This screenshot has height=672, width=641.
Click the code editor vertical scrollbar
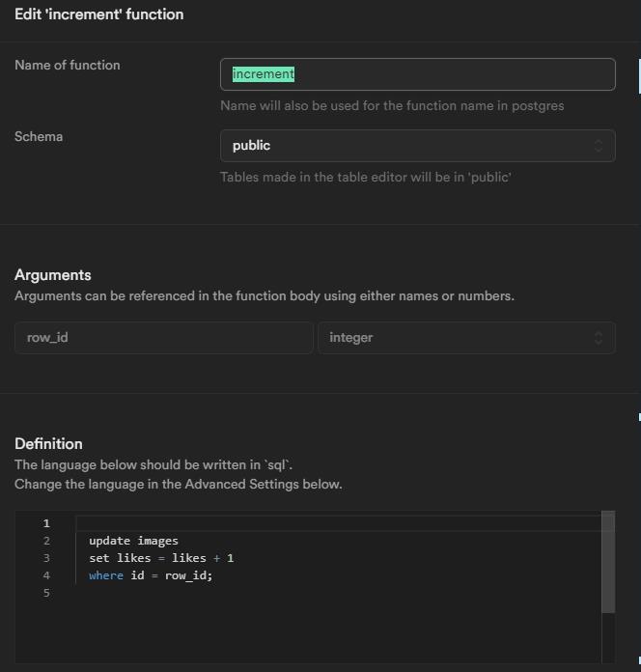pyautogui.click(x=608, y=562)
